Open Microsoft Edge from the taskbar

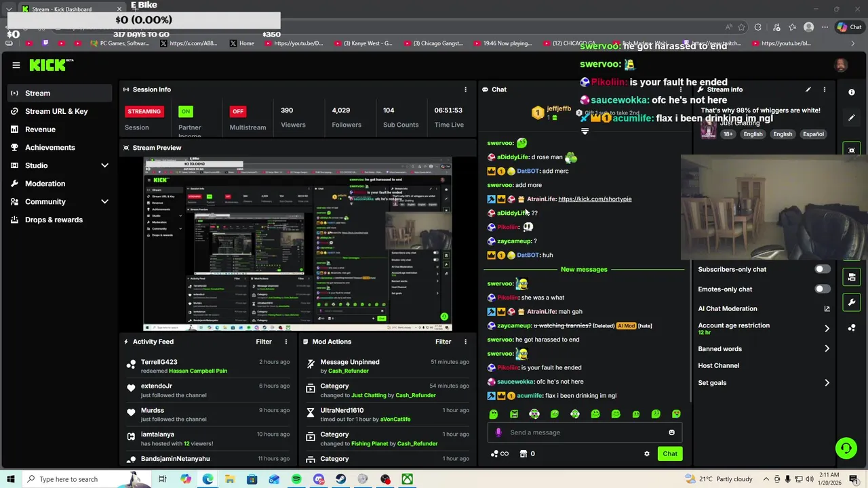point(208,479)
